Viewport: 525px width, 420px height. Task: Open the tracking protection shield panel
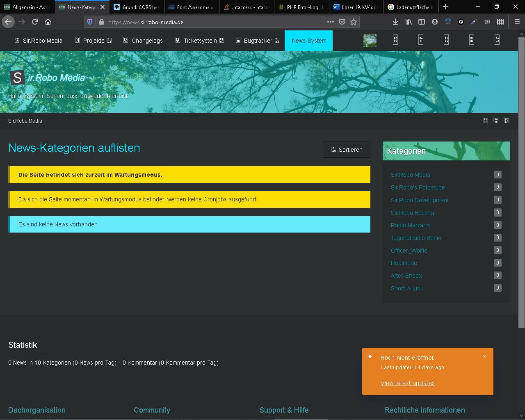pyautogui.click(x=90, y=22)
